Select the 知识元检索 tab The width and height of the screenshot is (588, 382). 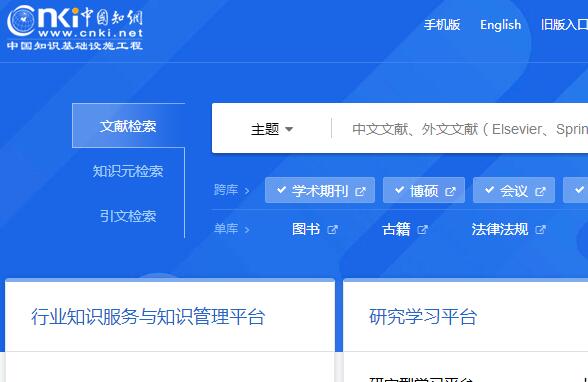tap(128, 171)
